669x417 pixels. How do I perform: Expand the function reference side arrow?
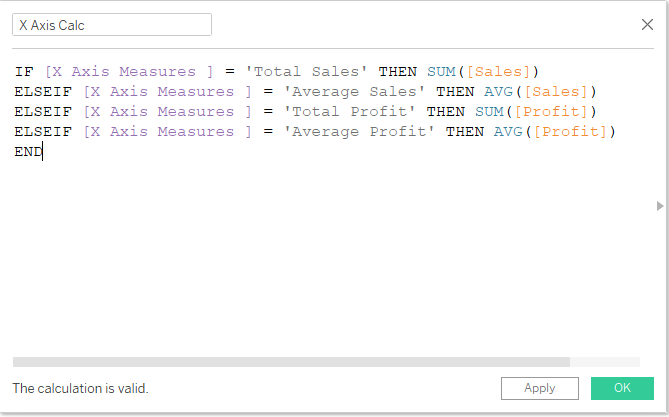pyautogui.click(x=659, y=206)
